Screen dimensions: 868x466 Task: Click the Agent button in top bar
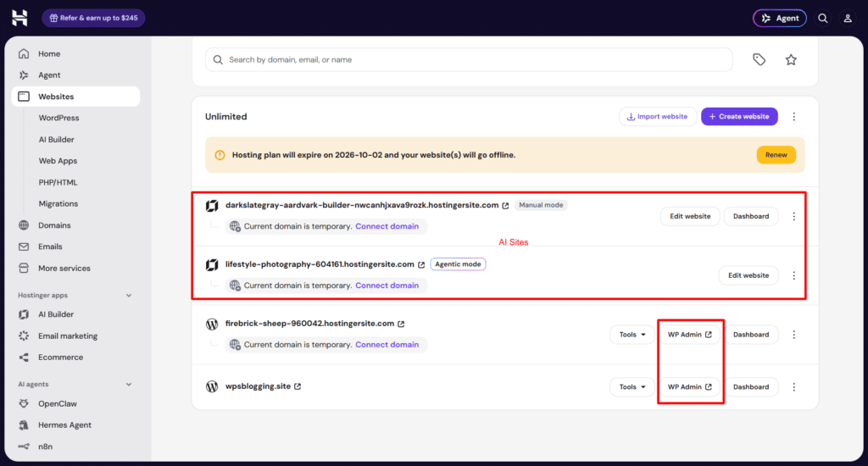point(780,19)
